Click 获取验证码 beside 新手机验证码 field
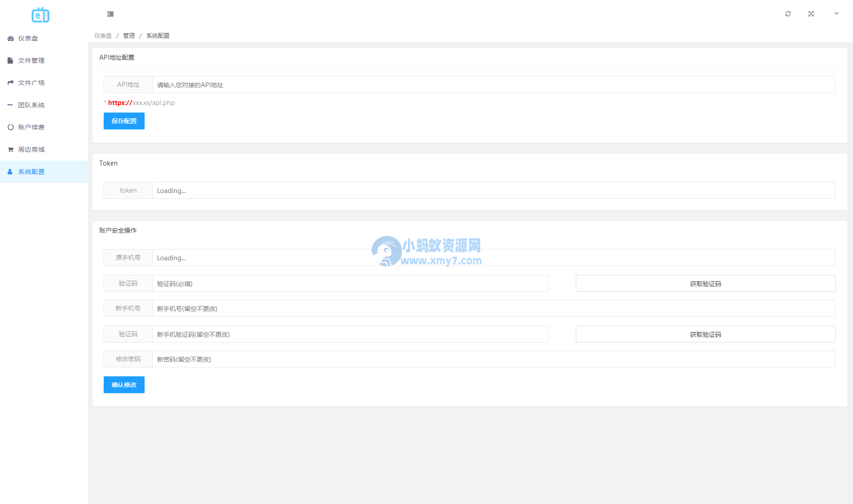Viewport: 853px width, 504px height. 706,334
